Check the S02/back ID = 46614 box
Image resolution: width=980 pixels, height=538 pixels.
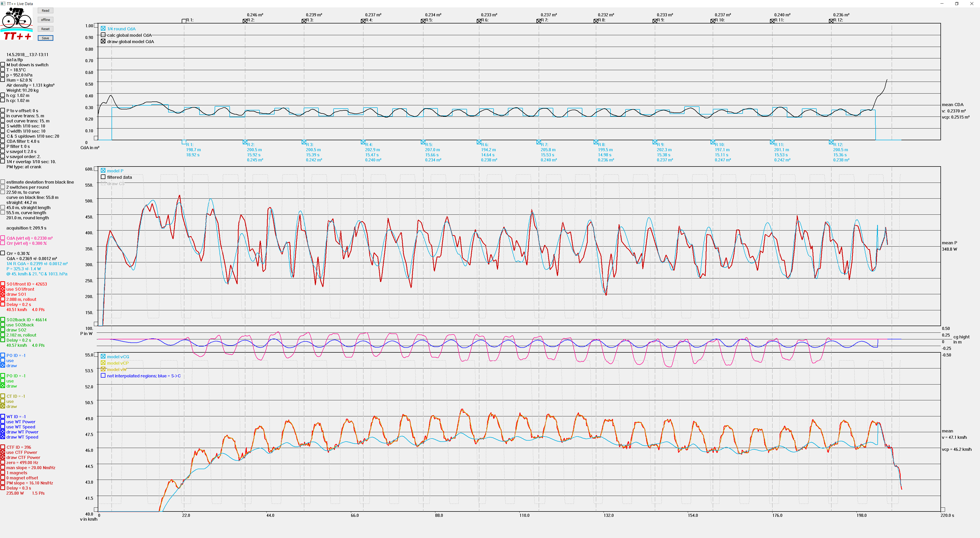pyautogui.click(x=3, y=320)
